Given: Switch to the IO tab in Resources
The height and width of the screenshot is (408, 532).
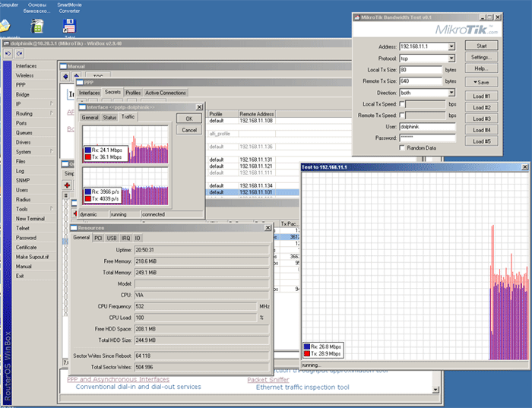Looking at the screenshot, I should click(x=138, y=238).
